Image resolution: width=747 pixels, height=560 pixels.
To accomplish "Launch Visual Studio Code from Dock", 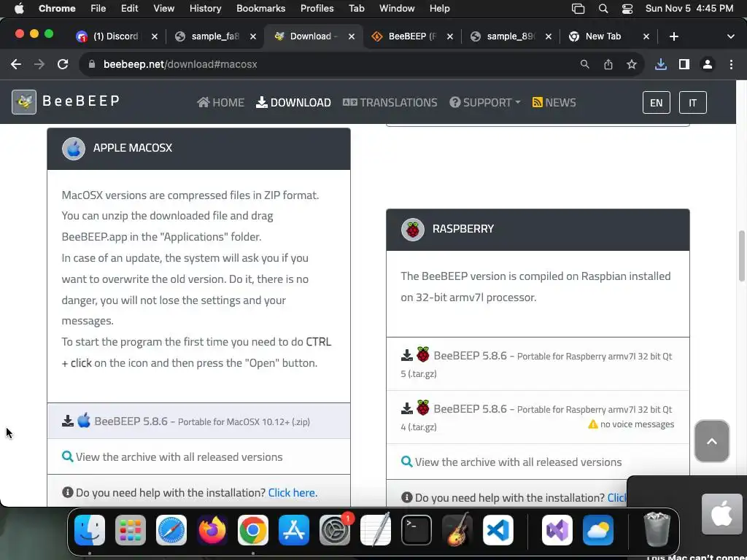I will point(498,530).
